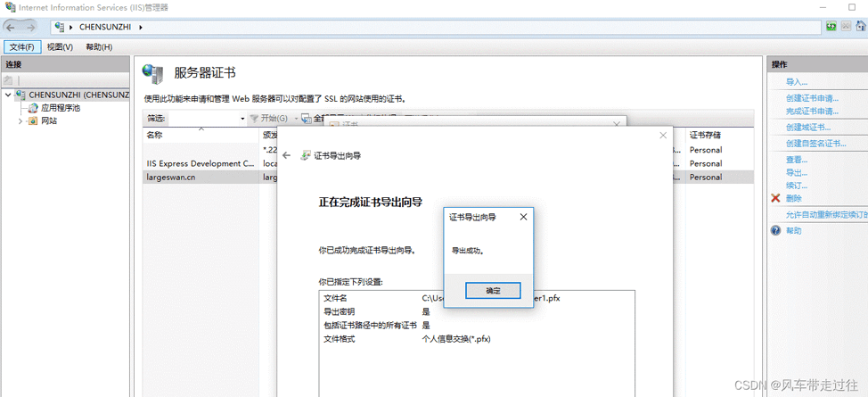Image resolution: width=868 pixels, height=397 pixels.
Task: Click 查看... action link
Action: tap(797, 160)
